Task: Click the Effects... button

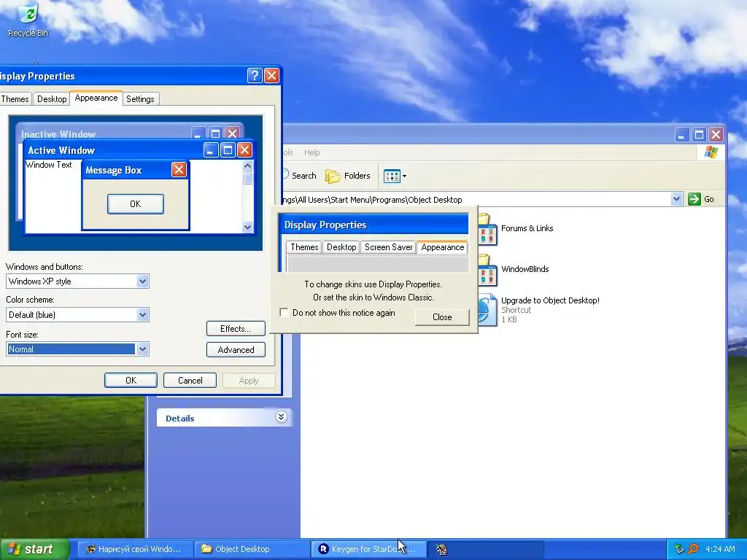Action: (236, 329)
